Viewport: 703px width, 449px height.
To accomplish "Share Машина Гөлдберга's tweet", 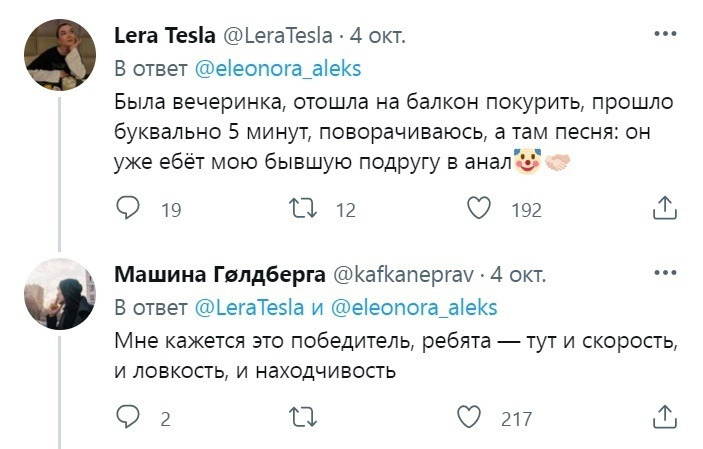I will (664, 417).
